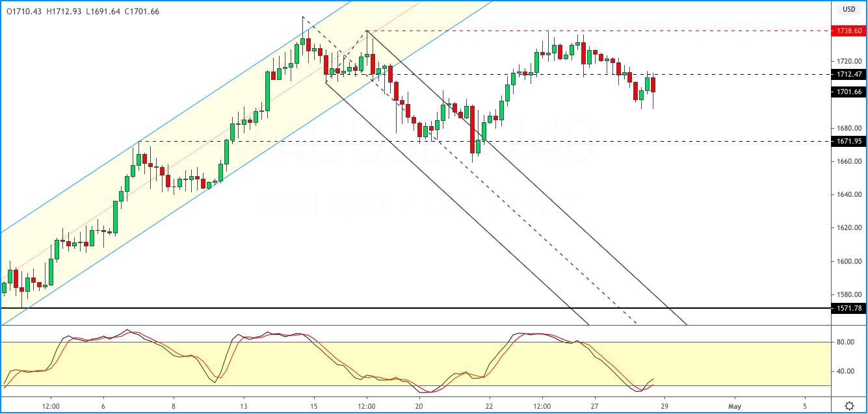
Task: Click the stochastic 80.00 level label
Action: [x=845, y=342]
